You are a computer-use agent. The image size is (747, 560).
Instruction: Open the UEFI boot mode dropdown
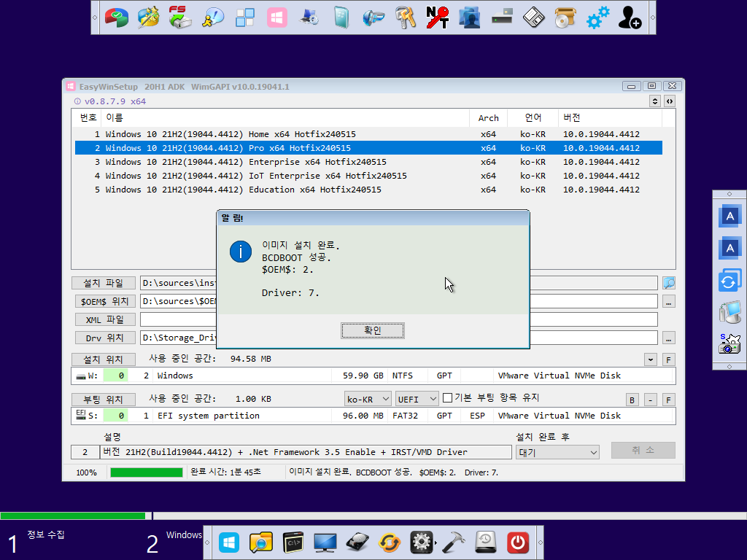click(x=417, y=399)
